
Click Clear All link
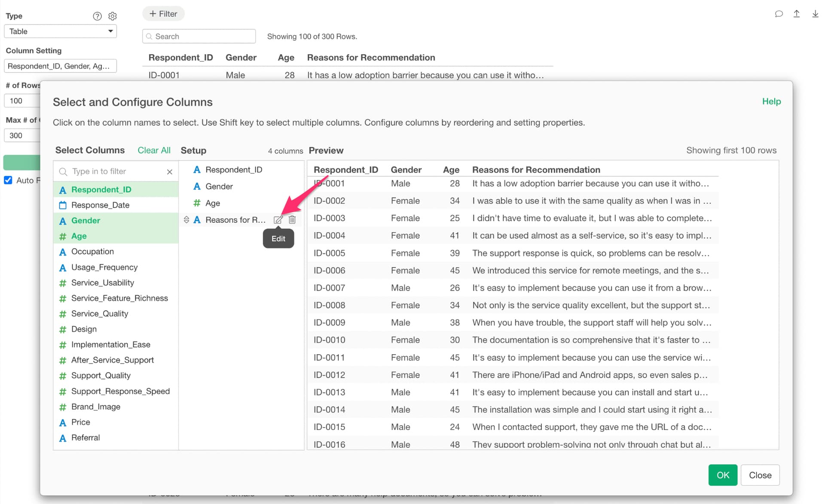point(154,150)
